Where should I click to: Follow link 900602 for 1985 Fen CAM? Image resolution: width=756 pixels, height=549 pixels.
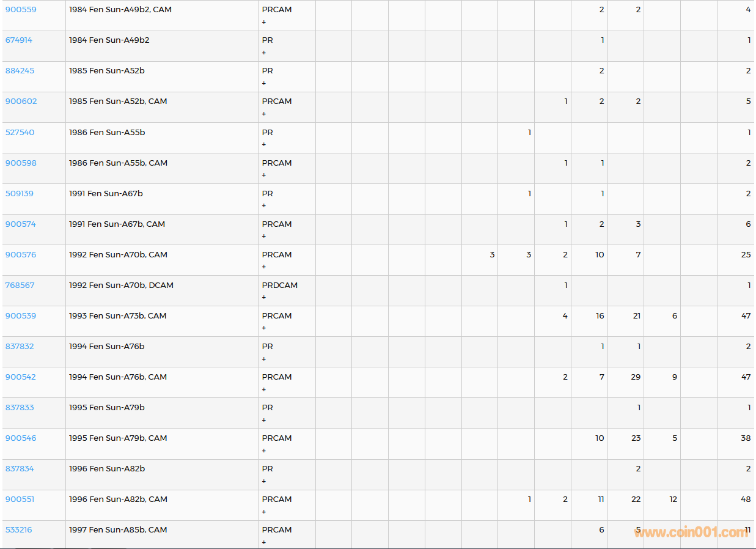click(x=21, y=101)
